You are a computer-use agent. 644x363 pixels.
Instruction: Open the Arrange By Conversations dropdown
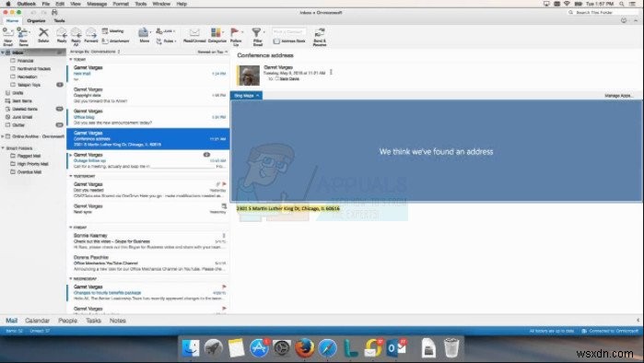(x=95, y=52)
